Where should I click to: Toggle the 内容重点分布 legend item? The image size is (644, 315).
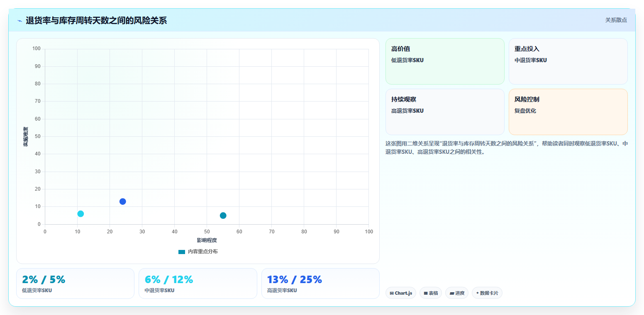point(198,252)
